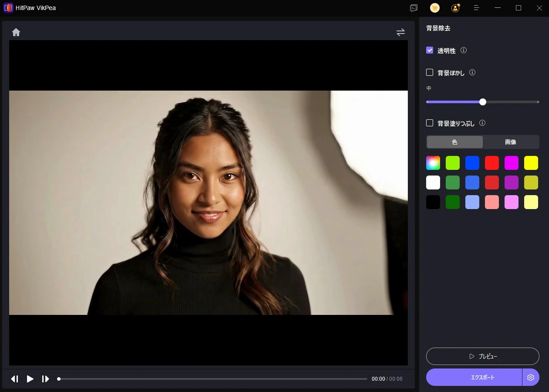Click the プレビュー button
The width and height of the screenshot is (549, 392).
[x=482, y=356]
